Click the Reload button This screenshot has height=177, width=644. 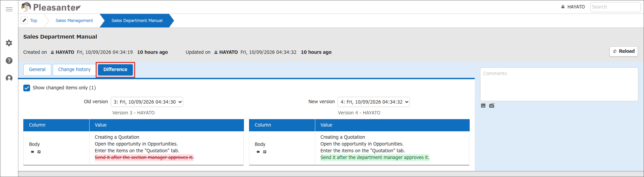pos(624,51)
